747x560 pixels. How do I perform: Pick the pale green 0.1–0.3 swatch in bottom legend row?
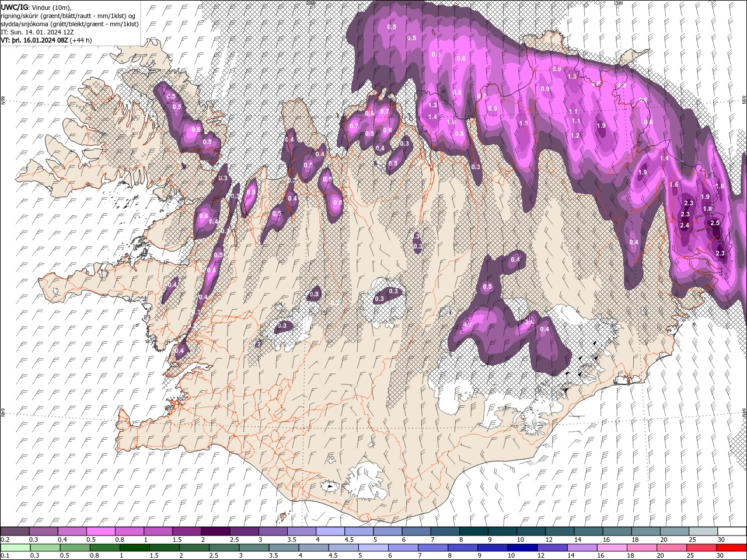(x=16, y=548)
